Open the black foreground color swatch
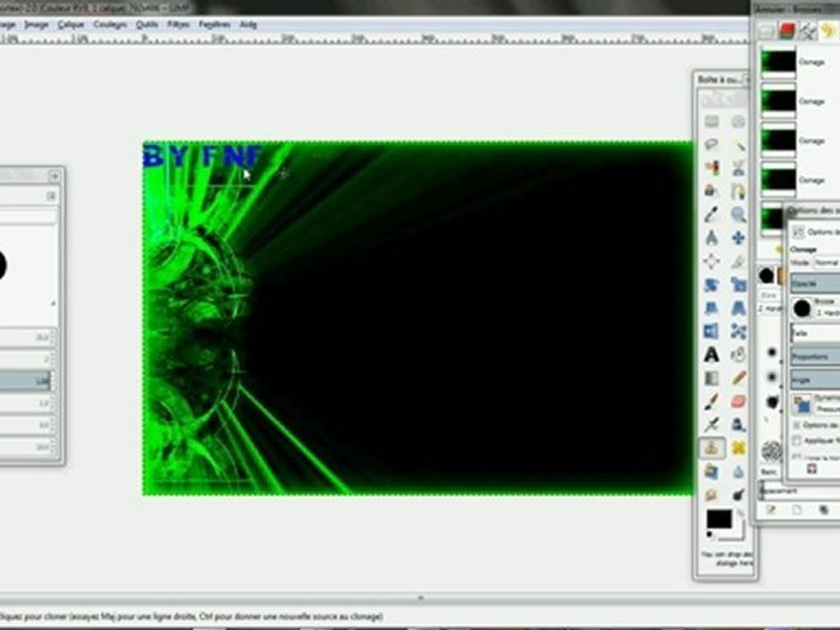 click(719, 519)
